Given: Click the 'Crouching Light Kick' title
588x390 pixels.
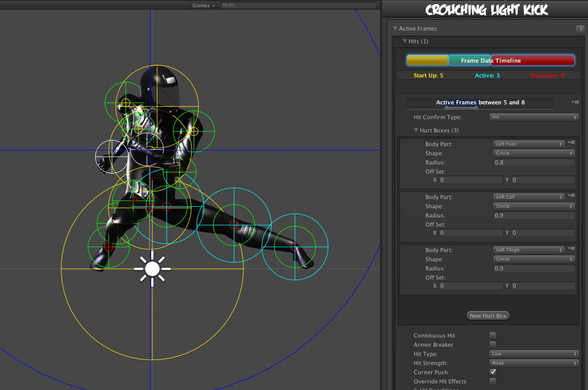Looking at the screenshot, I should pyautogui.click(x=487, y=9).
